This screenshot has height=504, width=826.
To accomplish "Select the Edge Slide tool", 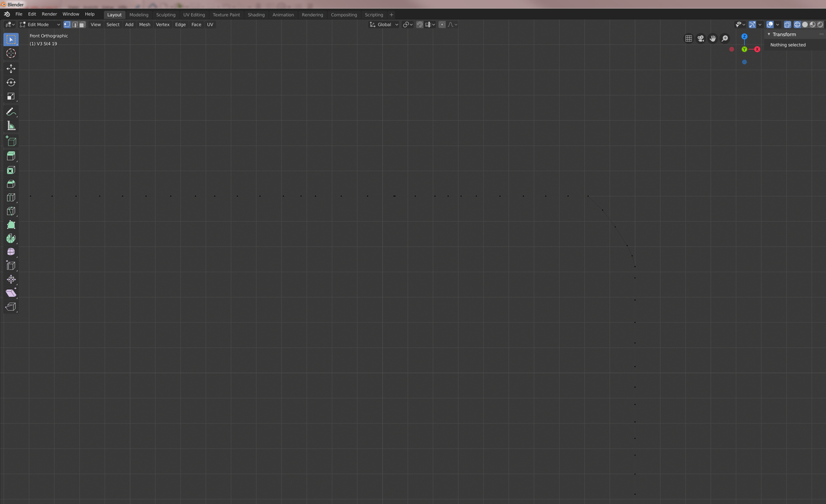I will pyautogui.click(x=11, y=265).
